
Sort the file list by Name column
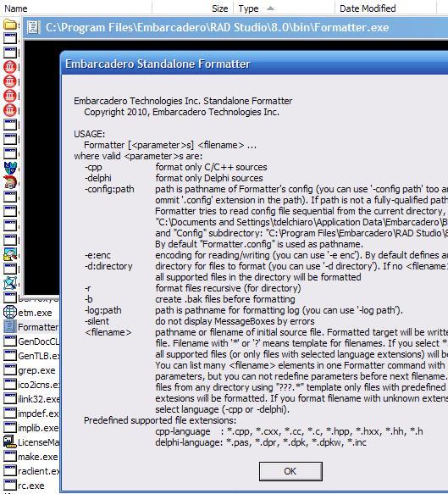[x=75, y=8]
